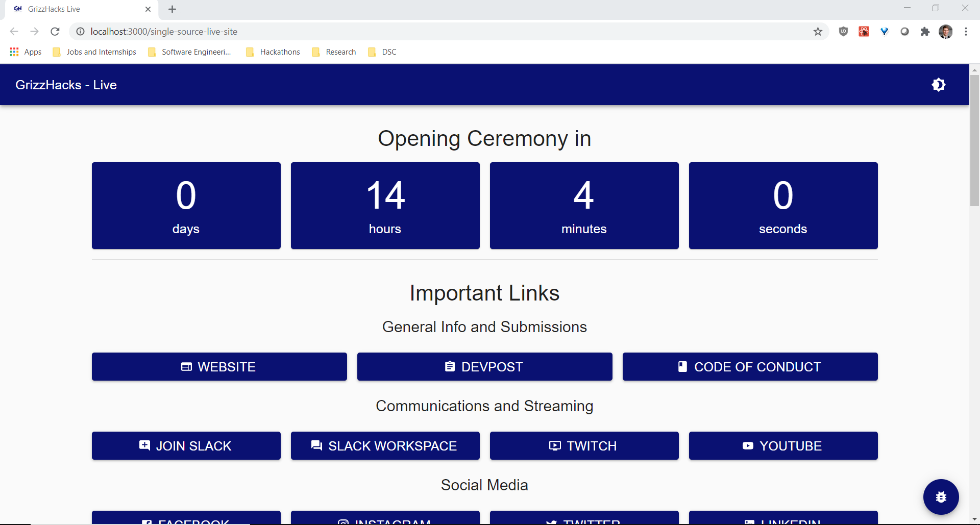Open a new browser tab

173,9
